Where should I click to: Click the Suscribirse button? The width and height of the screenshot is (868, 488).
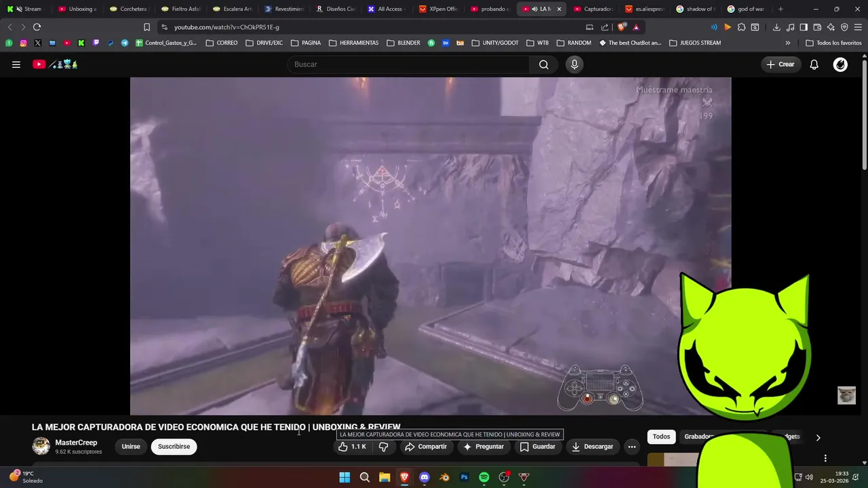point(174,447)
